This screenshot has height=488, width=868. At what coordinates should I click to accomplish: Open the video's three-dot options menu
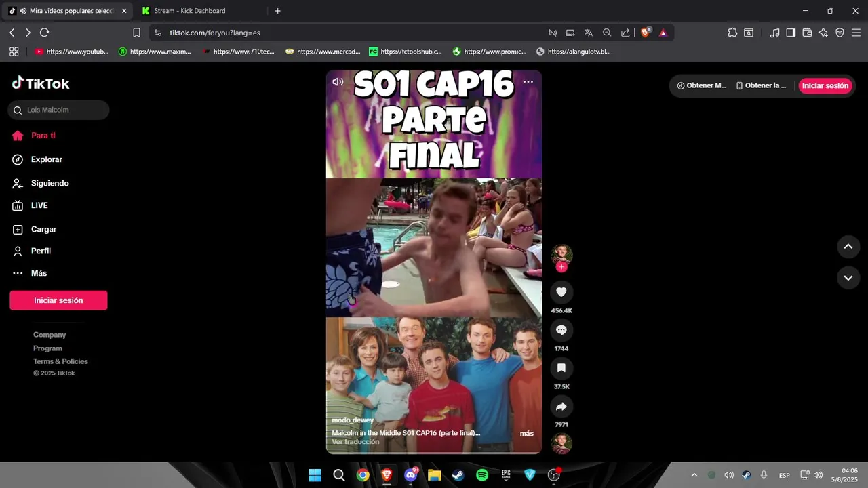pyautogui.click(x=528, y=82)
